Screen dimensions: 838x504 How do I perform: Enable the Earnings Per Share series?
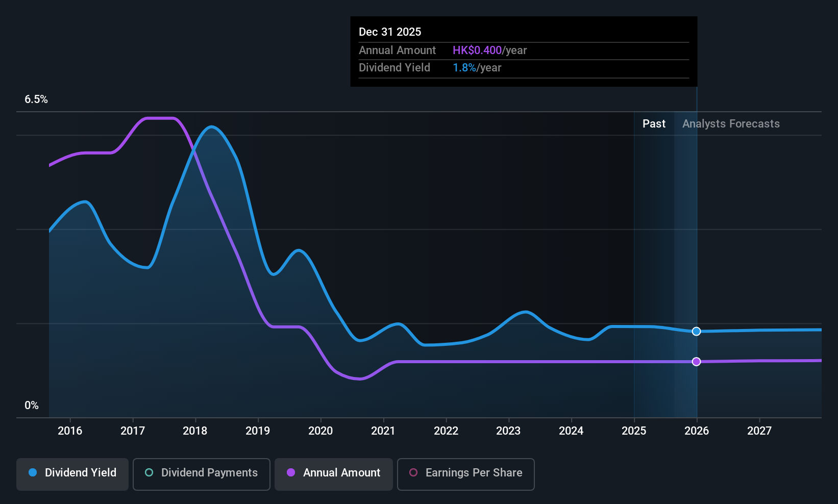[466, 474]
